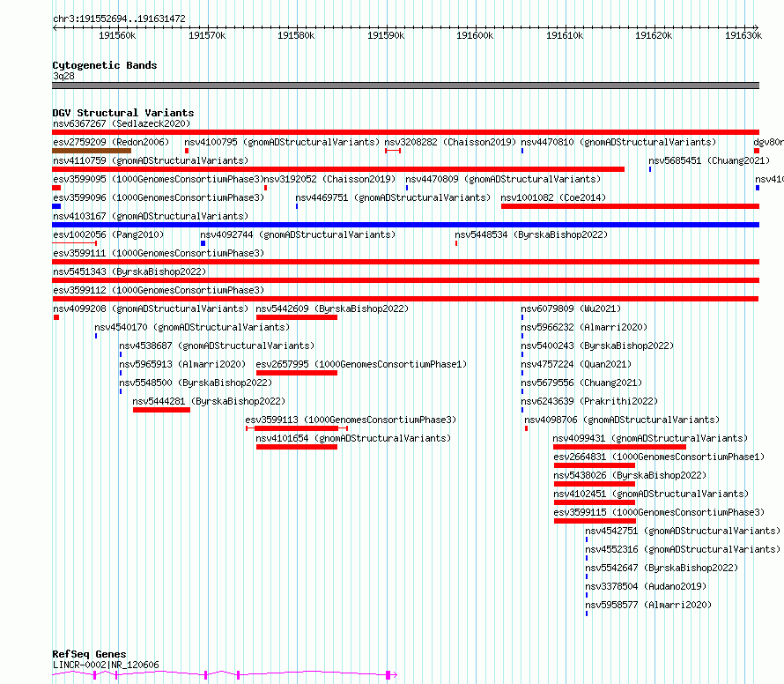Open nsv5958577 (Almarri2020) label
Image resolution: width=784 pixels, height=684 pixels.
pyautogui.click(x=648, y=605)
